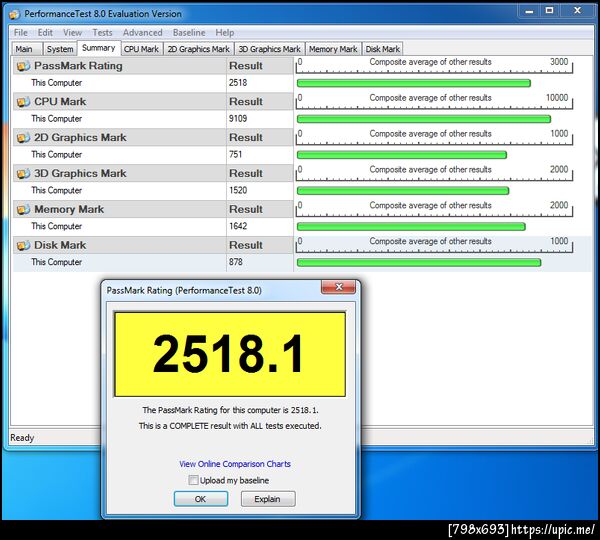Screen dimensions: 600x540
Task: Maximize the PerformanceTest window
Action: [549, 11]
